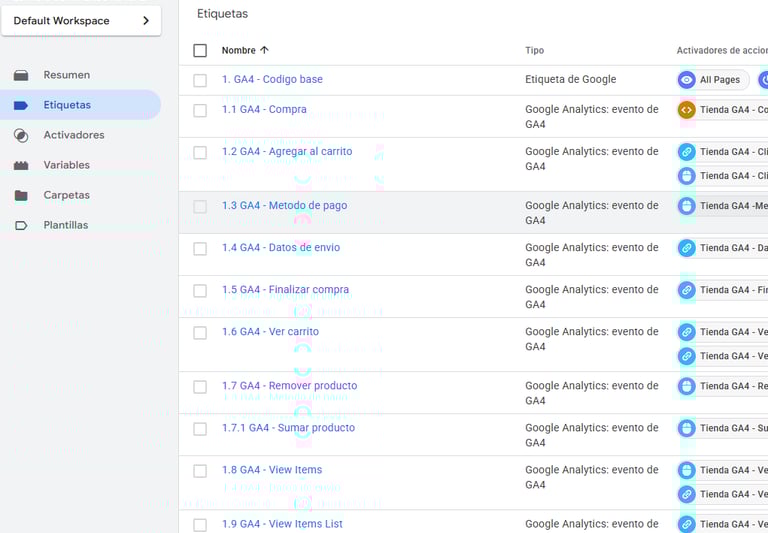Open tag 1.1 GA4 - Compra
768x533 pixels.
[264, 110]
